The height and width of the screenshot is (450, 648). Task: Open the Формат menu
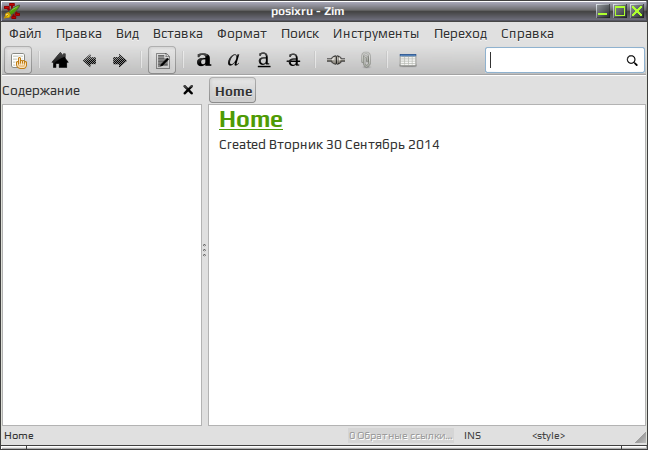coord(242,34)
